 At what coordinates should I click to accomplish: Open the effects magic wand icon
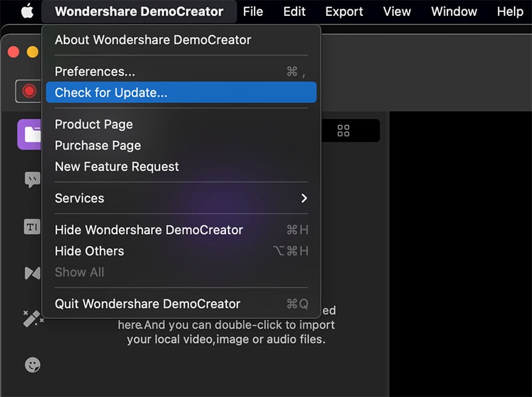tap(32, 319)
